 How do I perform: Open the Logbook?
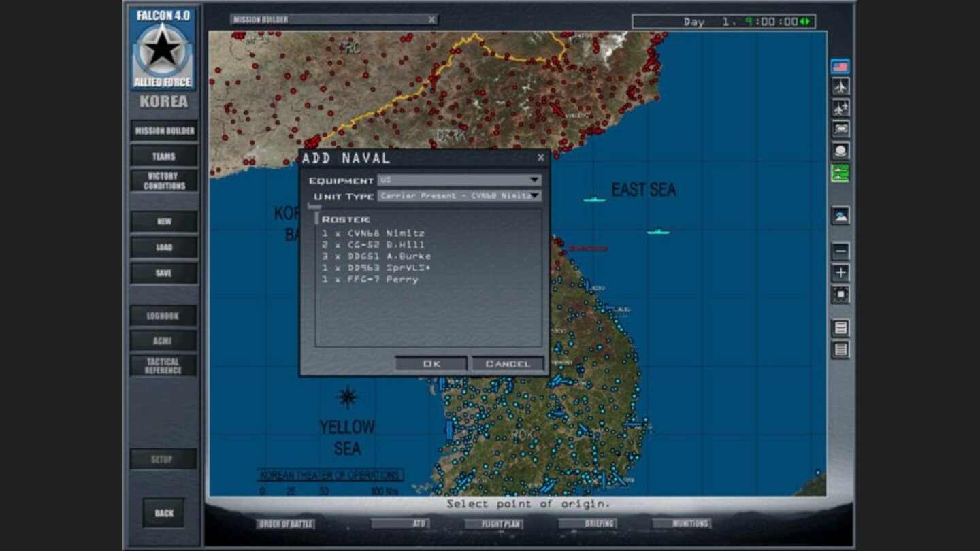[x=164, y=316]
